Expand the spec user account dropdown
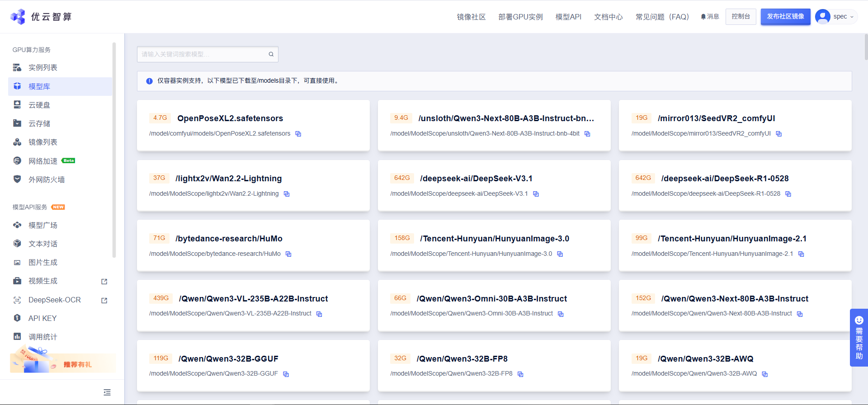Screen dimensions: 868x405 [x=836, y=17]
